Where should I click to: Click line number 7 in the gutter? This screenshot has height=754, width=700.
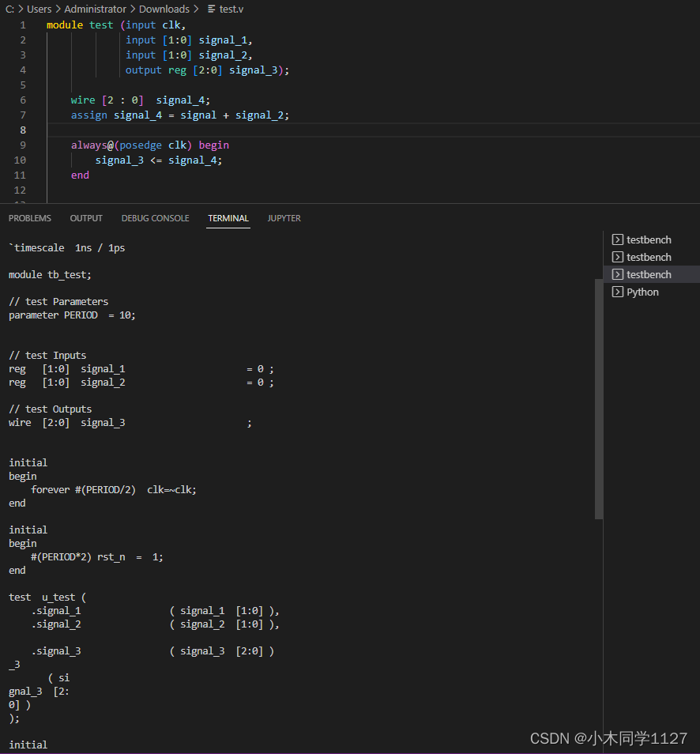[x=23, y=115]
